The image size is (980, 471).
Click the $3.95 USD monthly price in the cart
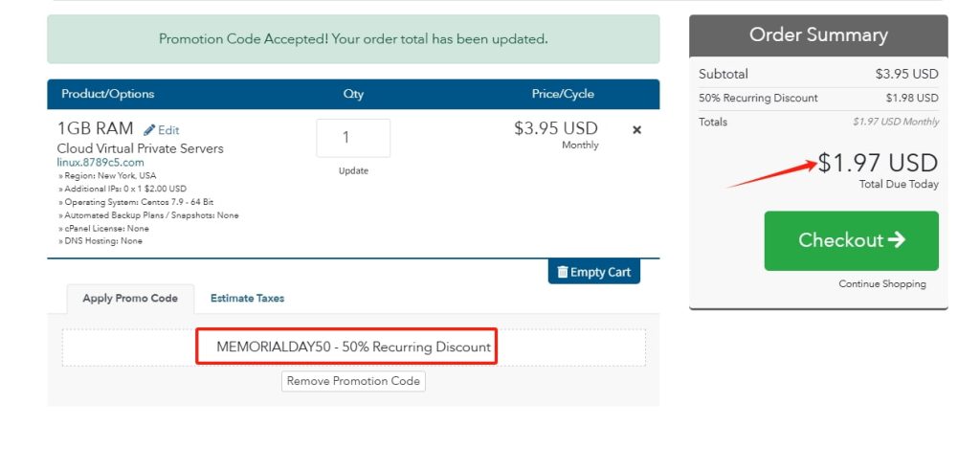pyautogui.click(x=555, y=129)
